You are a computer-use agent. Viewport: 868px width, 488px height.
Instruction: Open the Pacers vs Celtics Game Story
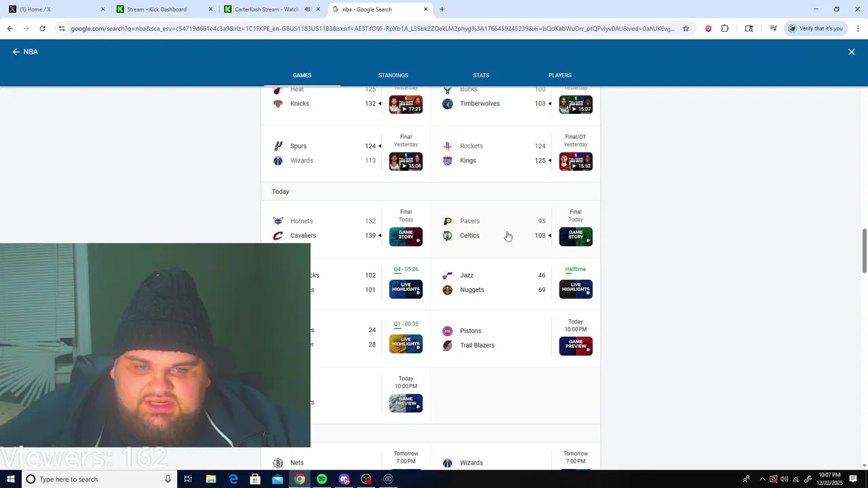pyautogui.click(x=576, y=237)
